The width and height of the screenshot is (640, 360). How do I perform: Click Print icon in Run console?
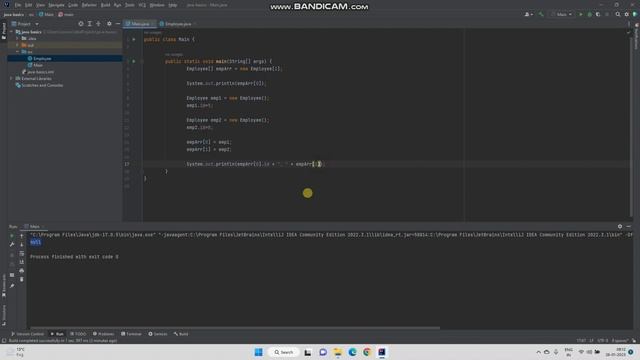22,271
